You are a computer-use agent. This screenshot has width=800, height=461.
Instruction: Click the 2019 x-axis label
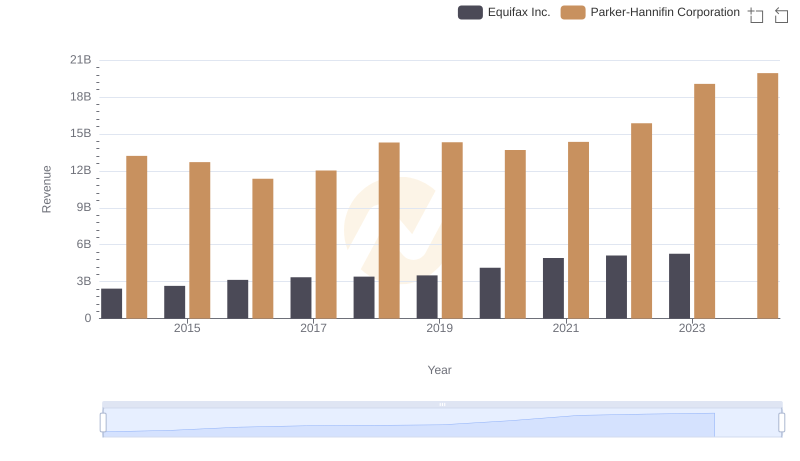pos(440,328)
